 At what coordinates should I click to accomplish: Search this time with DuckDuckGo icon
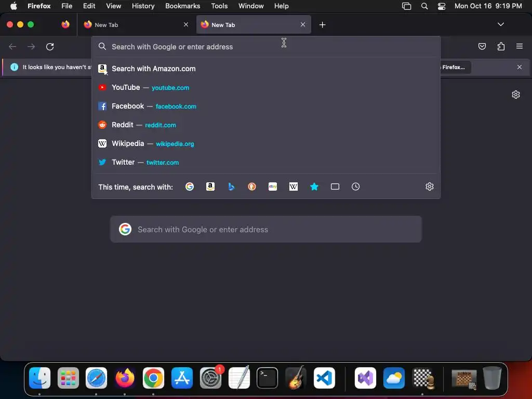coord(252,187)
